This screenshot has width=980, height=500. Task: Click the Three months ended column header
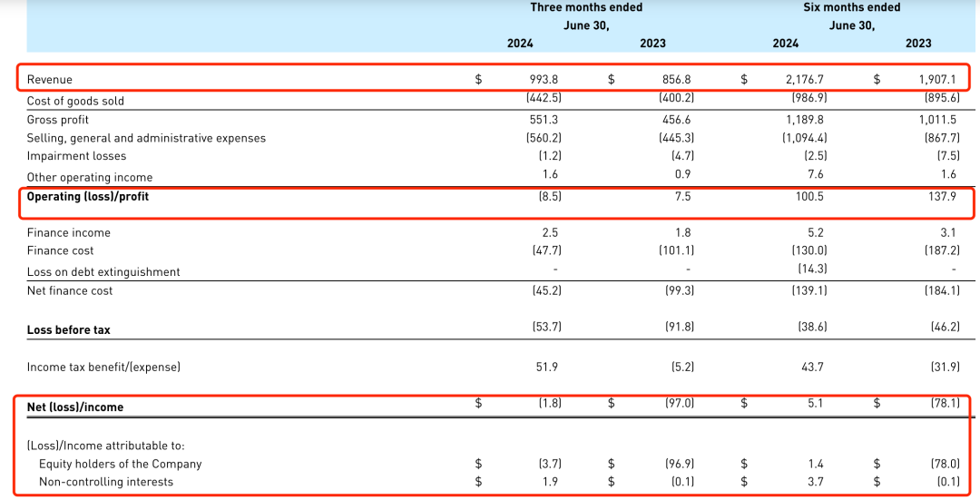[586, 7]
